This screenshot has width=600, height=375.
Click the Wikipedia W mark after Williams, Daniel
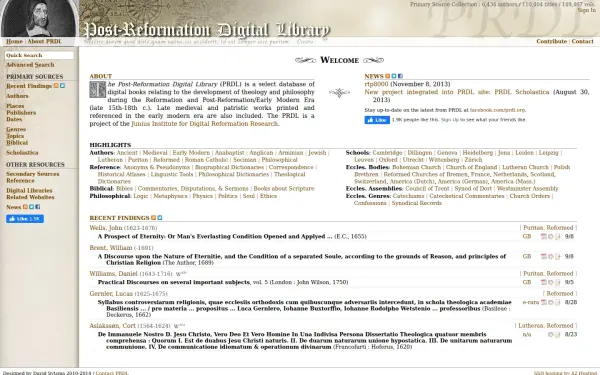point(181,274)
